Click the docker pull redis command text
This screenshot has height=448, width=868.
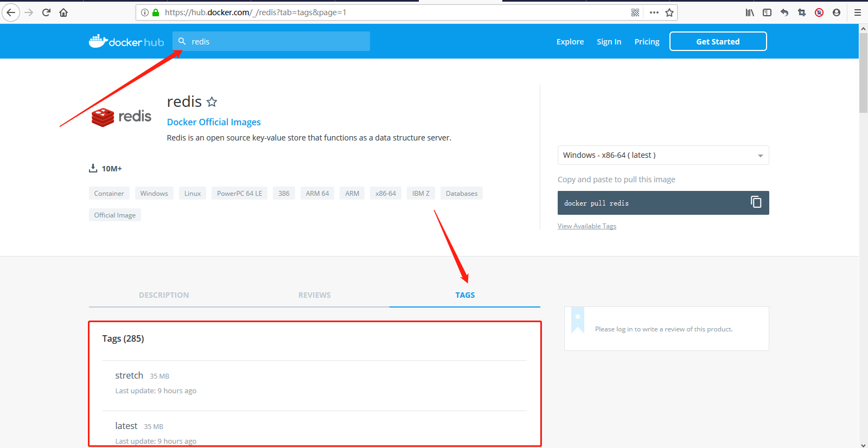pyautogui.click(x=596, y=203)
